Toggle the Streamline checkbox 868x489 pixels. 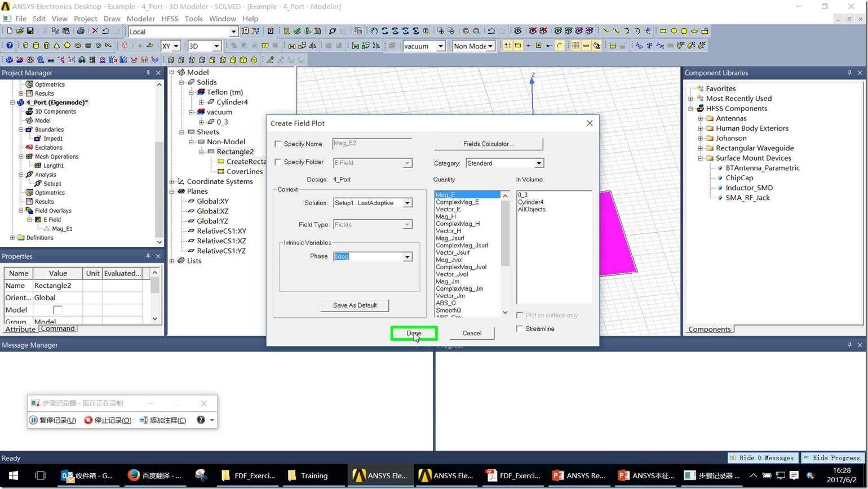click(520, 329)
